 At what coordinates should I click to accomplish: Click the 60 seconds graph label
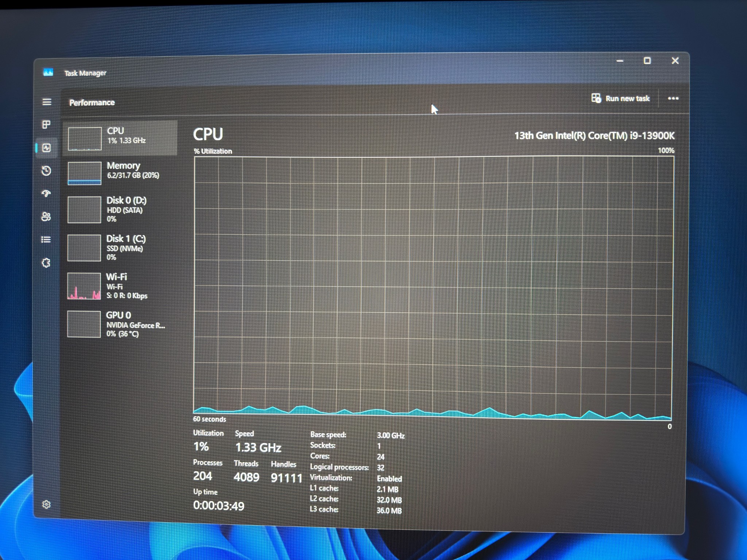209,419
